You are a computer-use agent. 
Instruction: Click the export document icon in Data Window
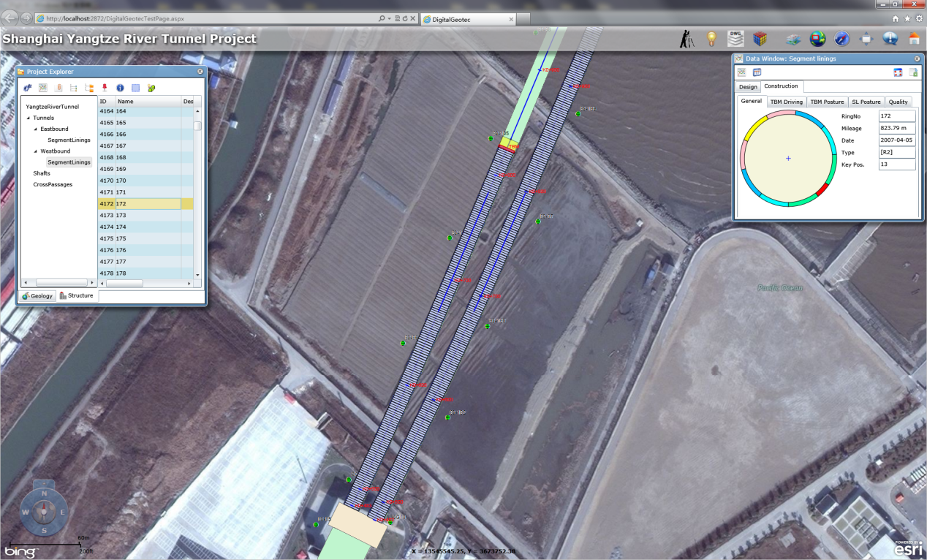tap(913, 72)
